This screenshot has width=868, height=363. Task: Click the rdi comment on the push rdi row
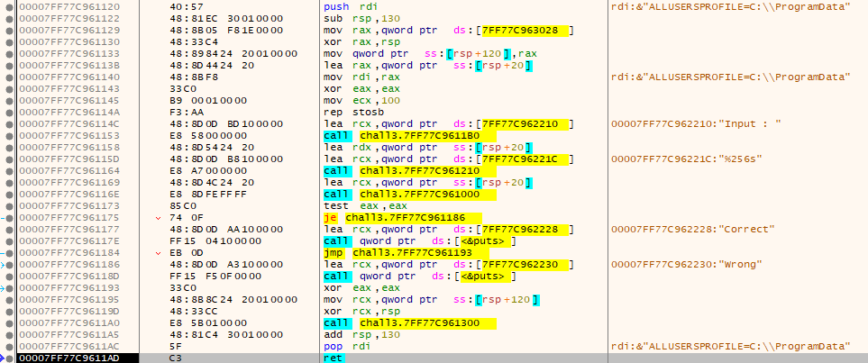731,6
